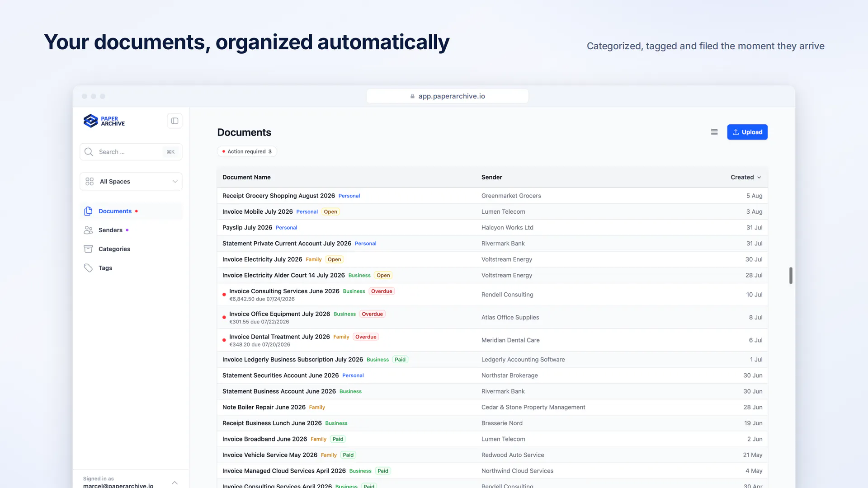This screenshot has width=868, height=488.
Task: Open Statement Business Account June 2026
Action: click(279, 391)
